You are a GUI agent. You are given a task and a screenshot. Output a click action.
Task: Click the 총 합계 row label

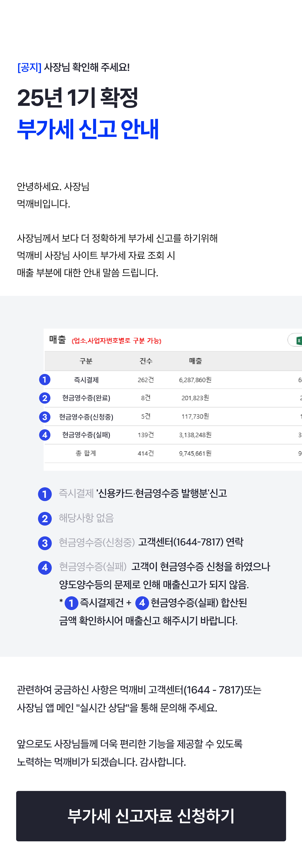[86, 453]
